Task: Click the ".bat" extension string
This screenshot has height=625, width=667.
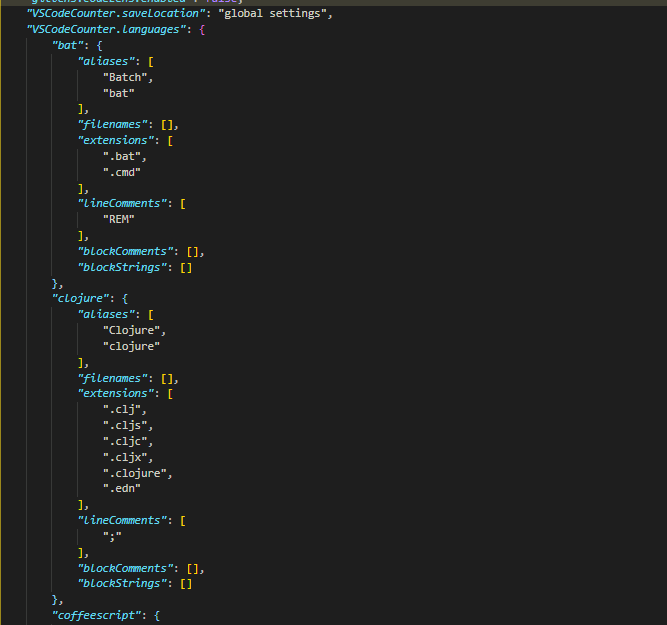Action: point(122,157)
